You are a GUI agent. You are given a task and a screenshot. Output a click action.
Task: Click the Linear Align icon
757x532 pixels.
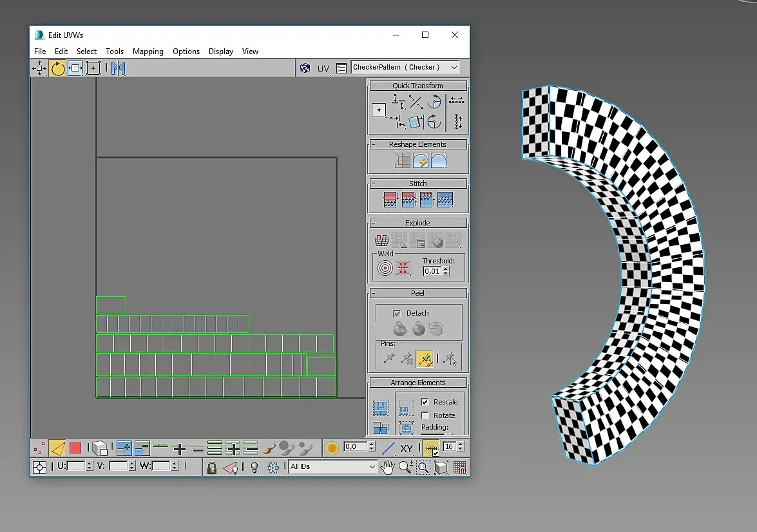pyautogui.click(x=416, y=102)
